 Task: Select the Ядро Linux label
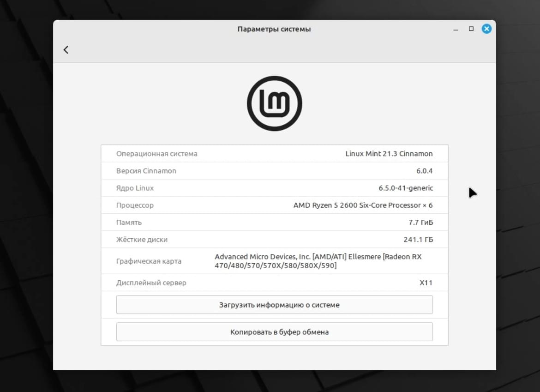pyautogui.click(x=135, y=188)
